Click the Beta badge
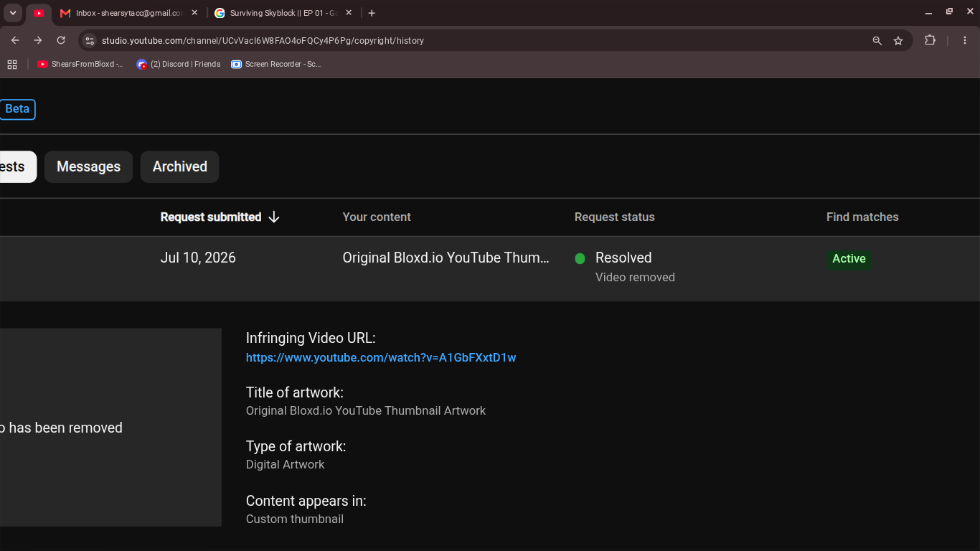 pyautogui.click(x=17, y=109)
